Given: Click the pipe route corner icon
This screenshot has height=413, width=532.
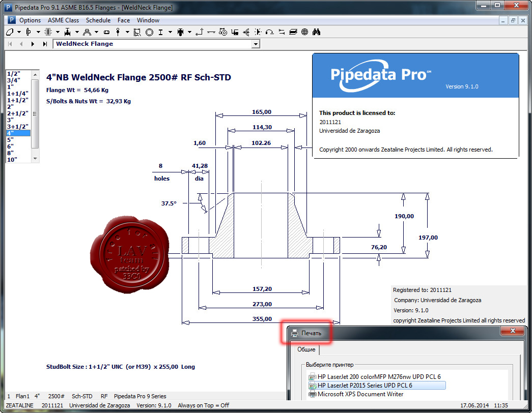Looking at the screenshot, I should pyautogui.click(x=200, y=32).
